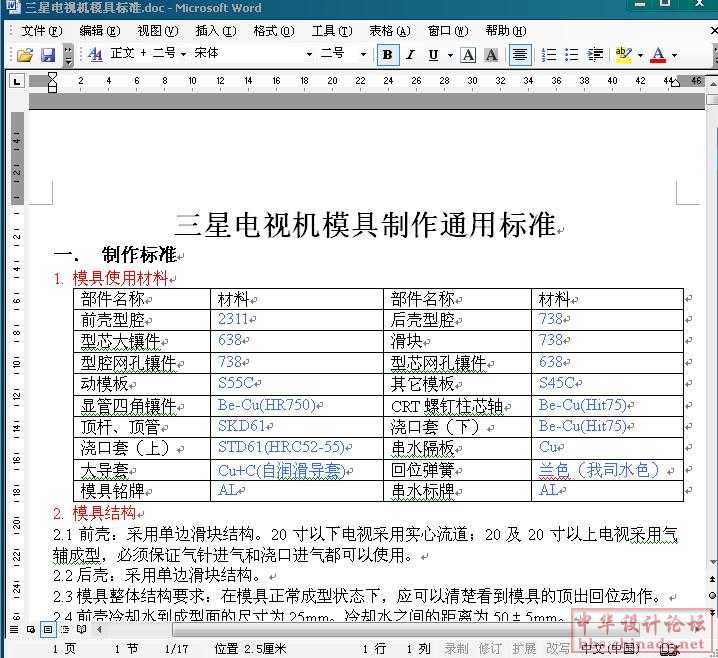The height and width of the screenshot is (658, 718).
Task: Expand font color dropdown arrow
Action: point(674,55)
